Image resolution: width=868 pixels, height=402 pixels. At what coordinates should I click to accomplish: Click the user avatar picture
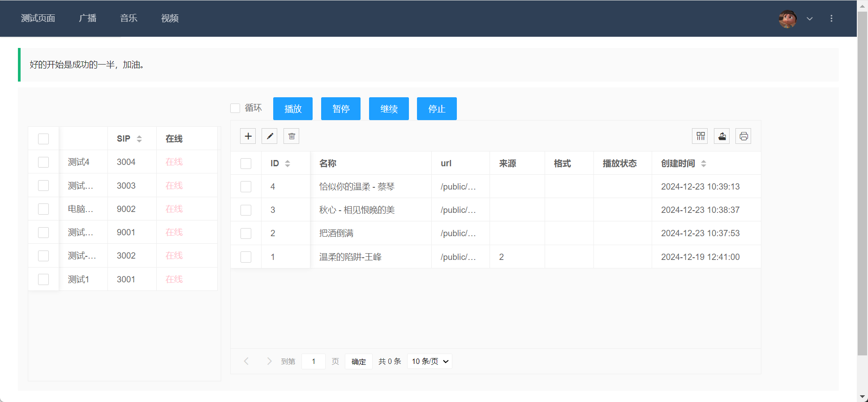788,19
